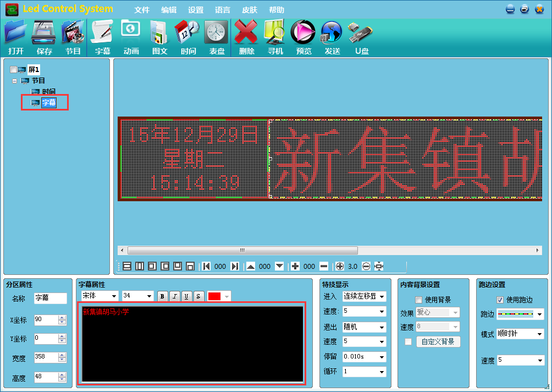Enable the 使用背景 checkbox
This screenshot has width=552, height=392.
(418, 300)
